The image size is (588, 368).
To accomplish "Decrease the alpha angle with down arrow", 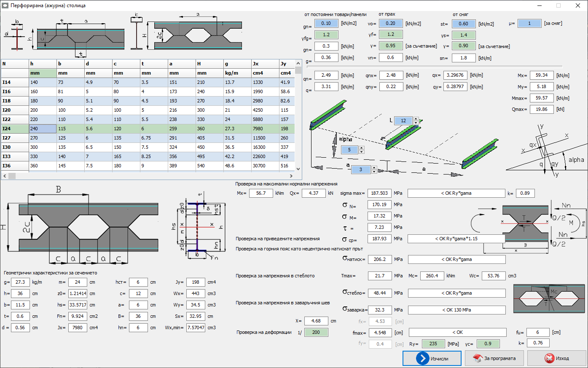I will coord(361,152).
